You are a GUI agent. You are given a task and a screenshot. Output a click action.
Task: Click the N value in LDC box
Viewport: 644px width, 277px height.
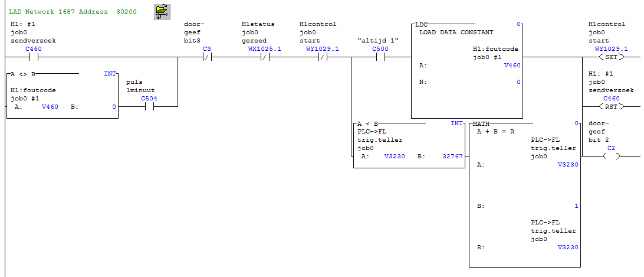pos(518,82)
